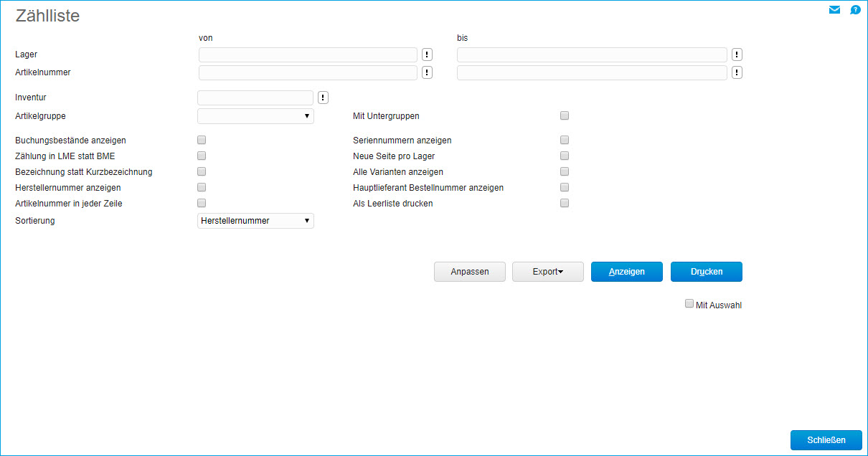The image size is (868, 456).
Task: Enable Buchungsbestände anzeigen checkbox
Action: point(202,141)
